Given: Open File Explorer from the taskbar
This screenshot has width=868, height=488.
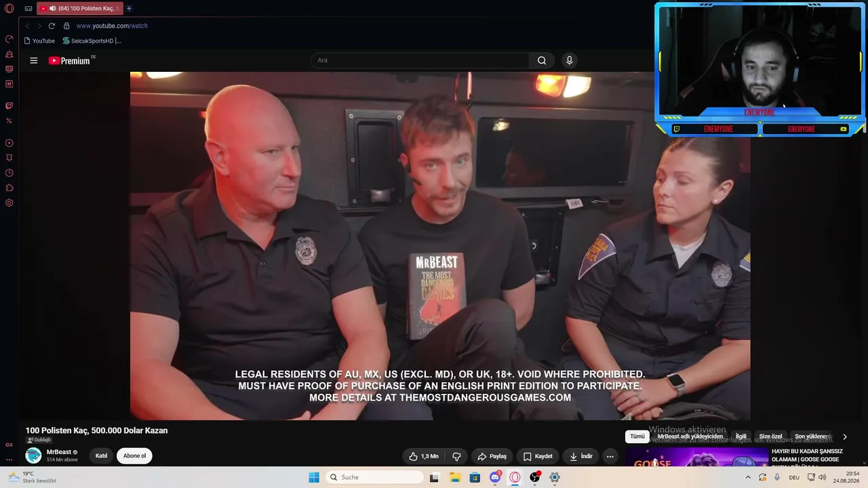Looking at the screenshot, I should pyautogui.click(x=454, y=477).
